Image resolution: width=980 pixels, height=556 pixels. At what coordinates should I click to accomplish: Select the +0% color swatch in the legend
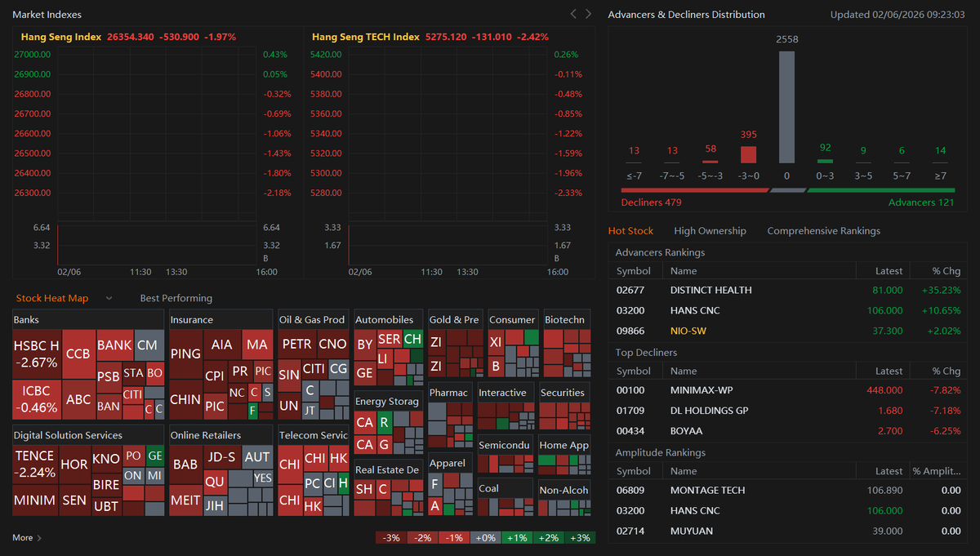click(x=485, y=537)
